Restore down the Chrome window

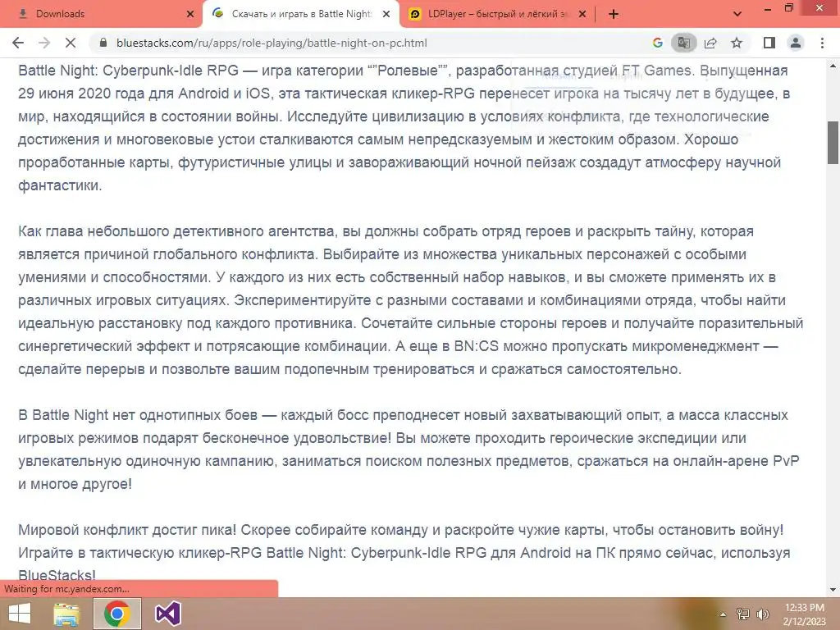coord(788,8)
